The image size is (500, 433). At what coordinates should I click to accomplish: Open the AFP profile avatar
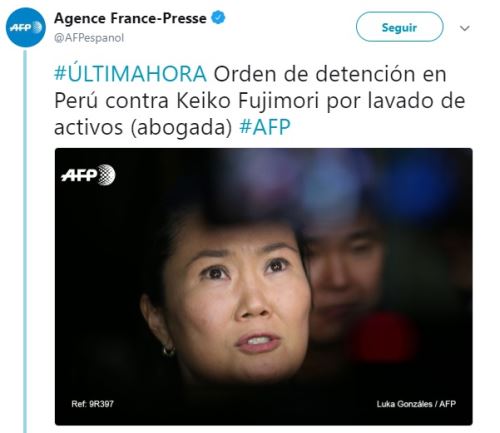[26, 27]
